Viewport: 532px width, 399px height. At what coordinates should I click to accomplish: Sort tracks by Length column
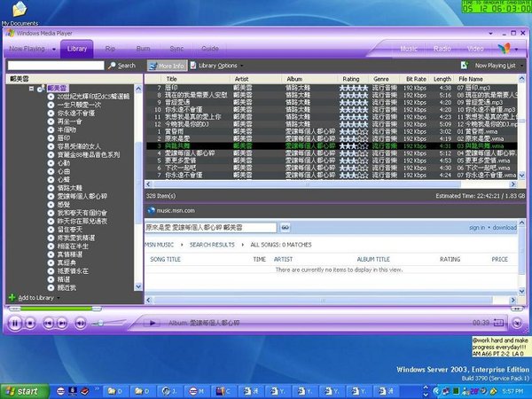click(442, 79)
